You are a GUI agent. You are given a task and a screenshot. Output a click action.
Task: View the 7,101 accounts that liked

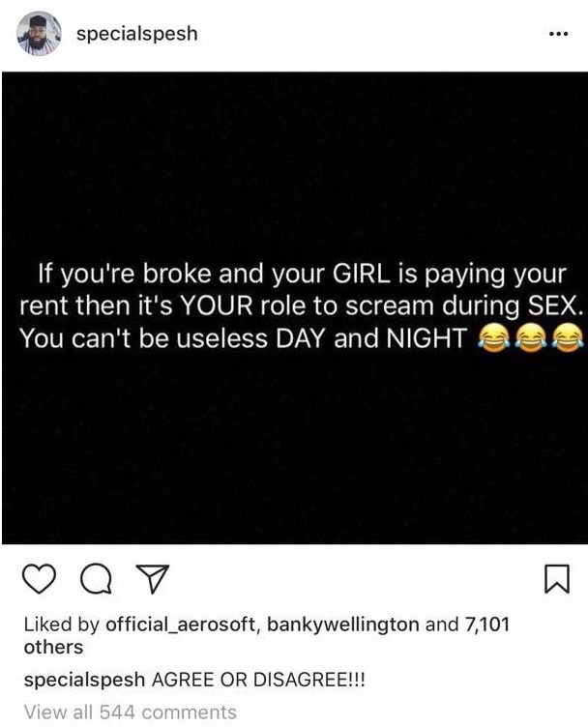(486, 625)
